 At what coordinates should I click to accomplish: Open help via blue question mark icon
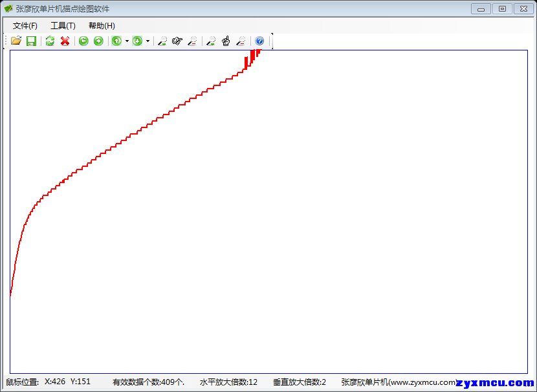[259, 41]
